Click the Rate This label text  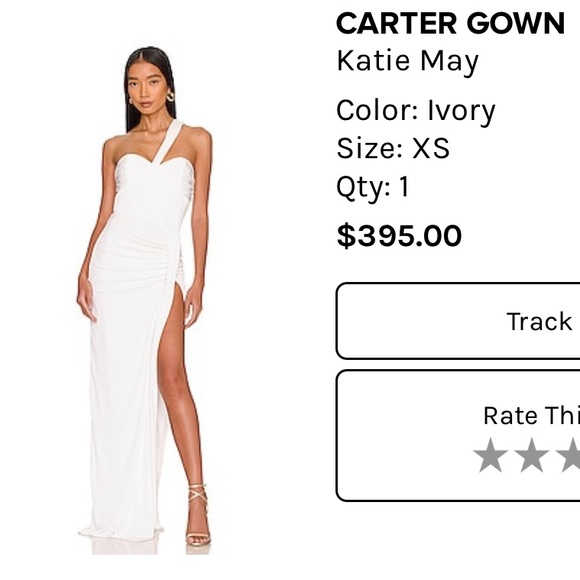pyautogui.click(x=532, y=415)
